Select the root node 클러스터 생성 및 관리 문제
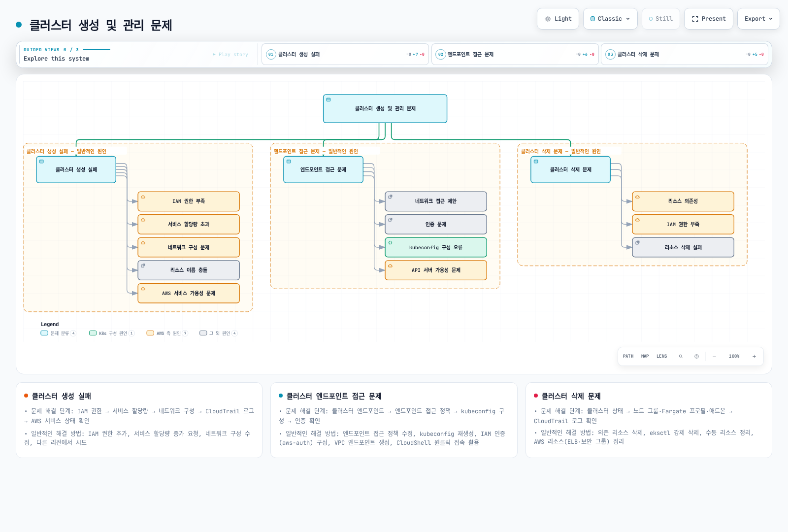This screenshot has height=532, width=788. pos(385,108)
